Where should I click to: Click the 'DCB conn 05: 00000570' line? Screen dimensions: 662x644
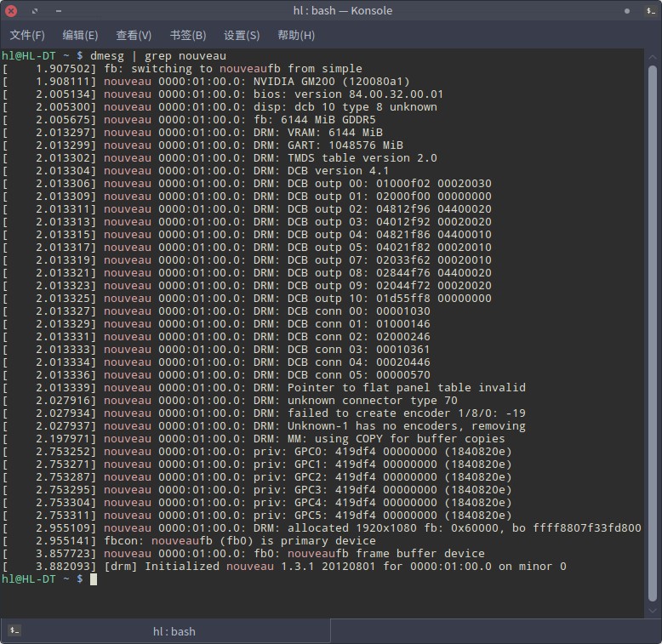pyautogui.click(x=216, y=375)
